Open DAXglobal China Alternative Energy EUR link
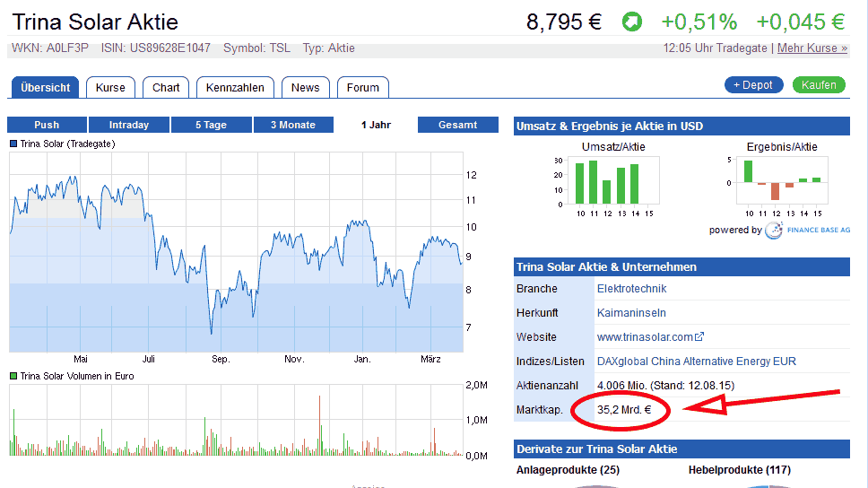868x488 pixels. pos(697,362)
